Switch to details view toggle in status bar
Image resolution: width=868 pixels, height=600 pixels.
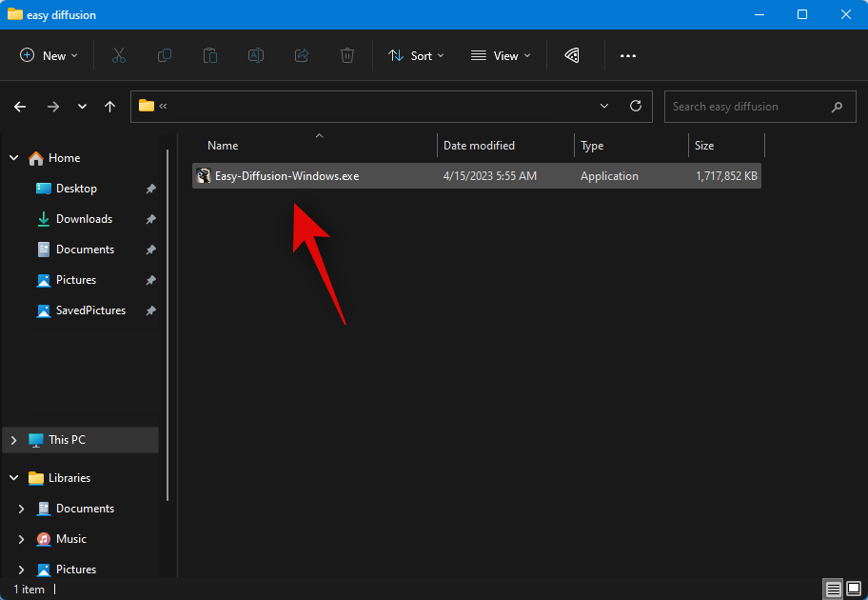[833, 590]
